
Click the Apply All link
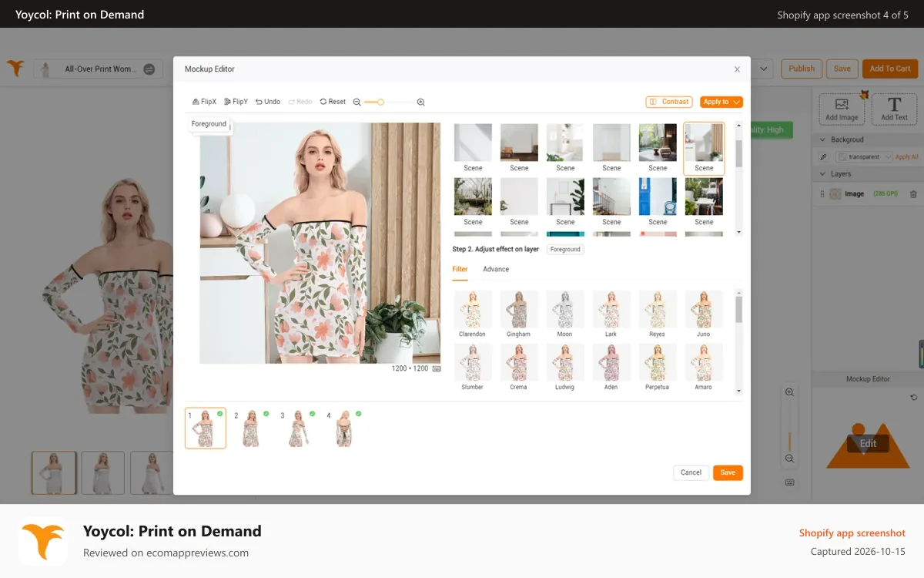point(906,157)
